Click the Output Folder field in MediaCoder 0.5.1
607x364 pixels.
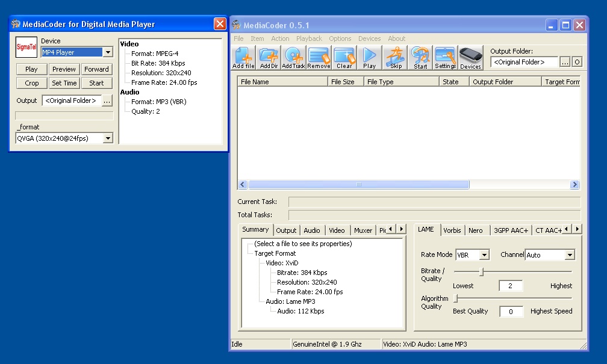coord(524,62)
